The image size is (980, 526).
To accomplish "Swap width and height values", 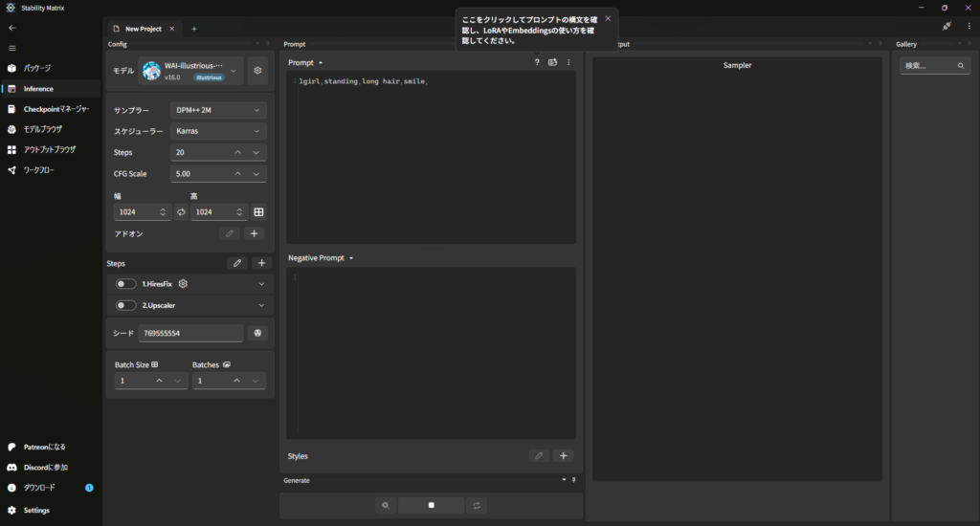I will click(181, 211).
